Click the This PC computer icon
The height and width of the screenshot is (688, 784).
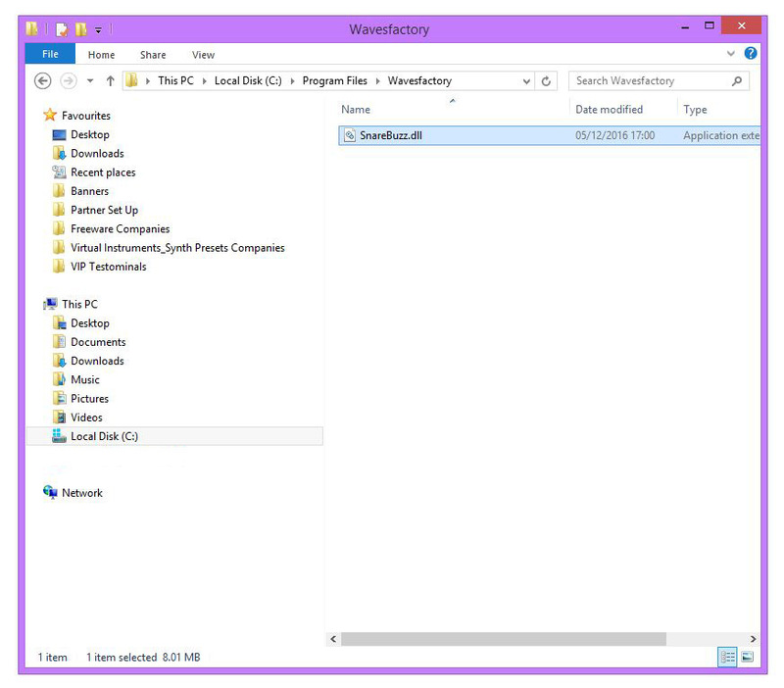(x=51, y=304)
